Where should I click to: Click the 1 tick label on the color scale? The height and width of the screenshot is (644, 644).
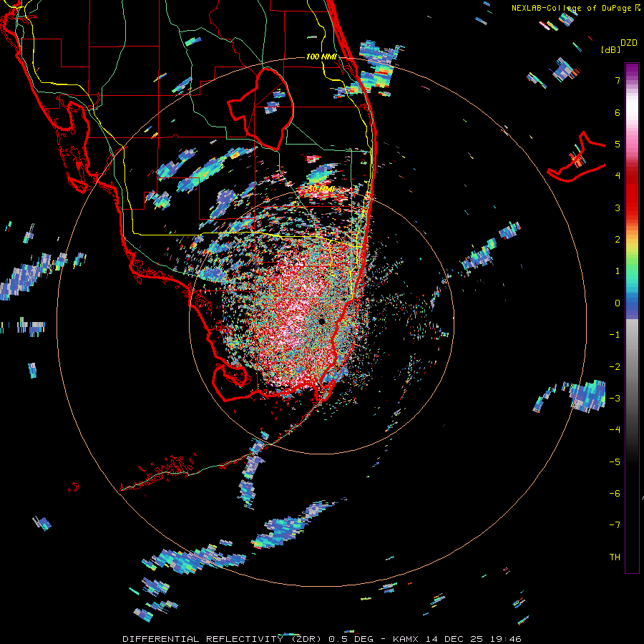coord(618,271)
